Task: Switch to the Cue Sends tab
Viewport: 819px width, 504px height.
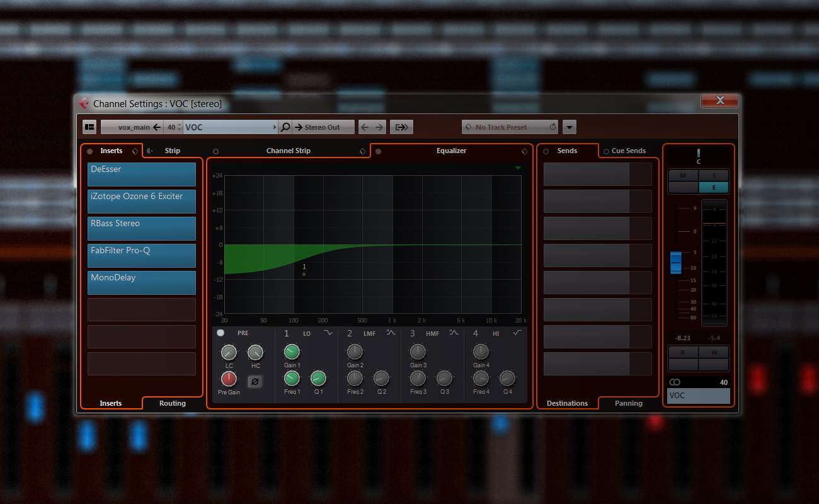Action: pos(629,151)
